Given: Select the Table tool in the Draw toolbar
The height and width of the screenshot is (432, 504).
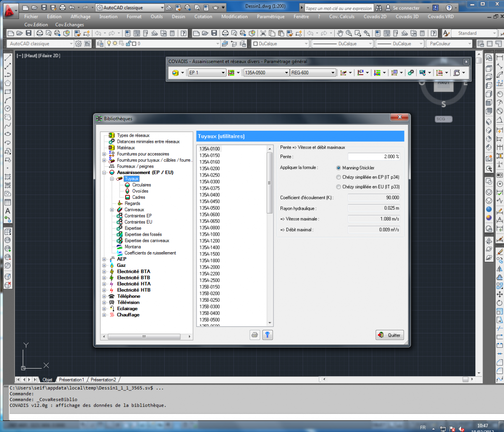Looking at the screenshot, I should [8, 202].
